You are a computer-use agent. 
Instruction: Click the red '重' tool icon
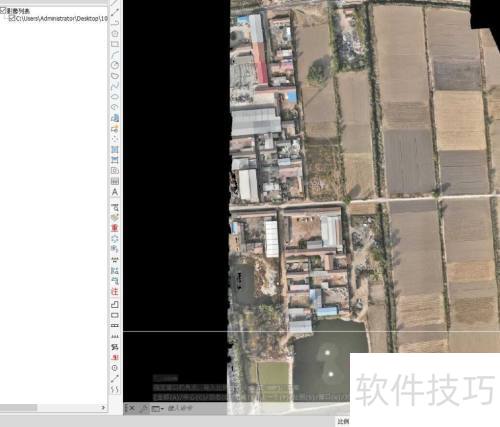(115, 228)
